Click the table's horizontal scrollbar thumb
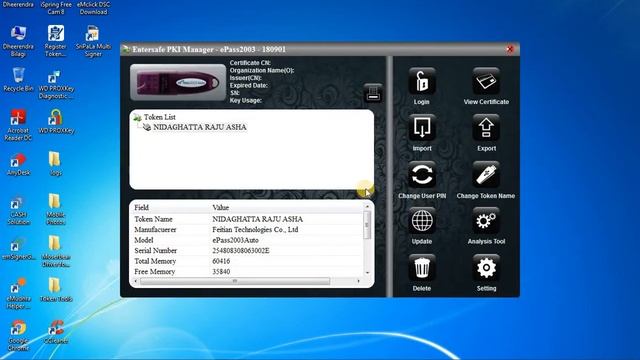 [235, 281]
